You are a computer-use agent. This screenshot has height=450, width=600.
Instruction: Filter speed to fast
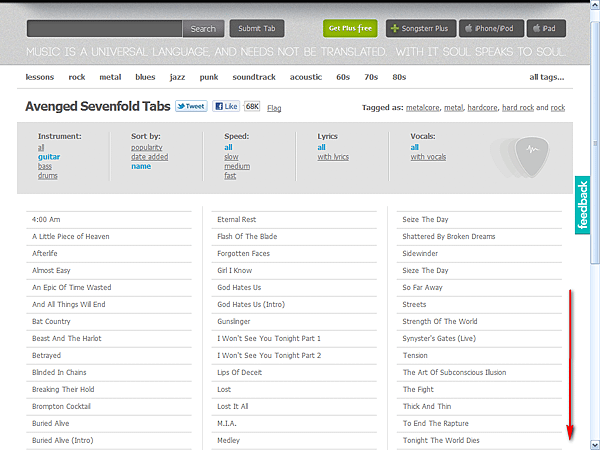point(230,176)
